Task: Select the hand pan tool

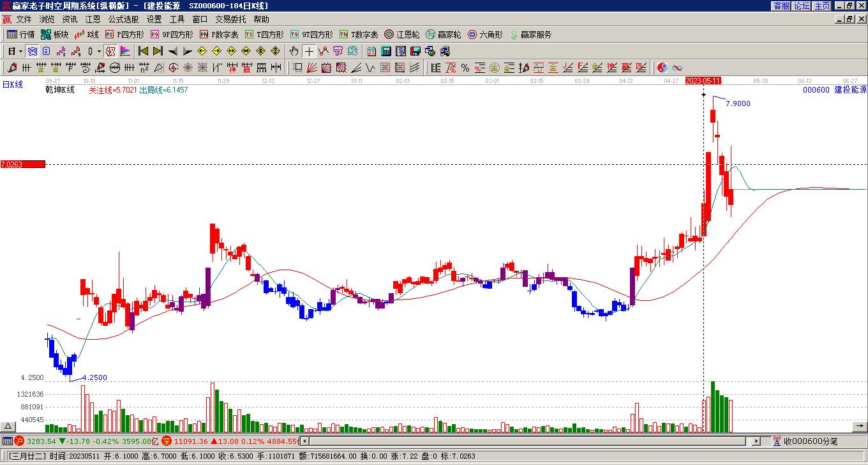Action: click(294, 51)
